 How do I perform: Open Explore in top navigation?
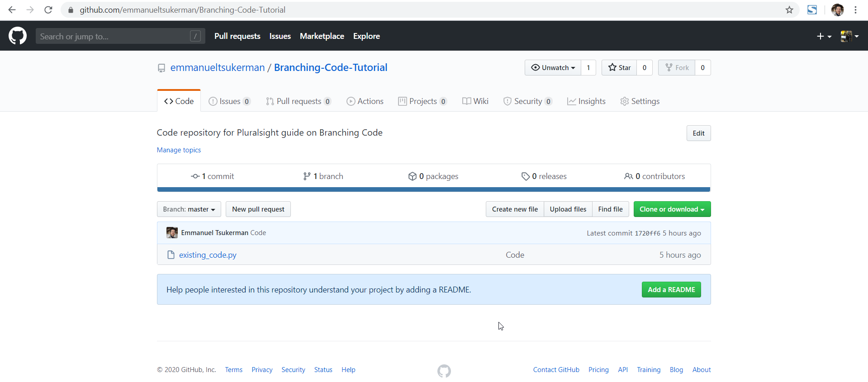pyautogui.click(x=366, y=36)
